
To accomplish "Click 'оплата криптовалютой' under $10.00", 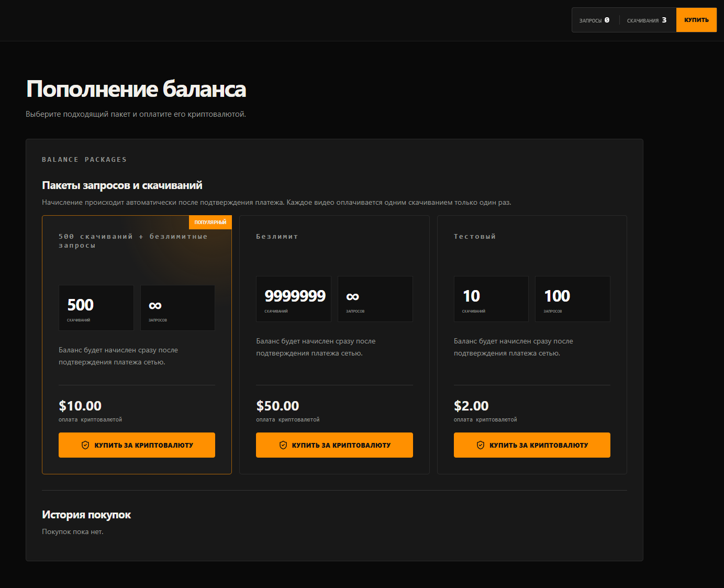I will [x=90, y=419].
